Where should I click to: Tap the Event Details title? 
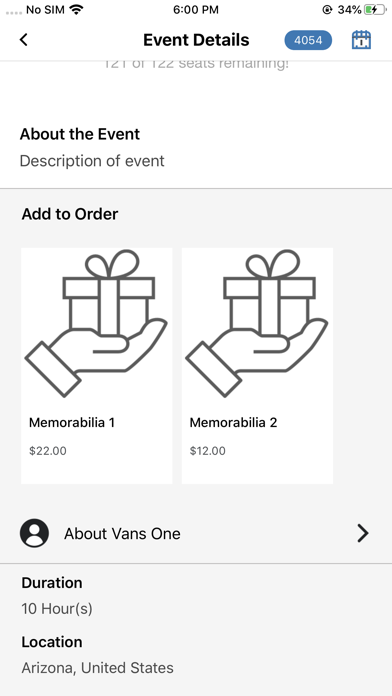(x=196, y=40)
